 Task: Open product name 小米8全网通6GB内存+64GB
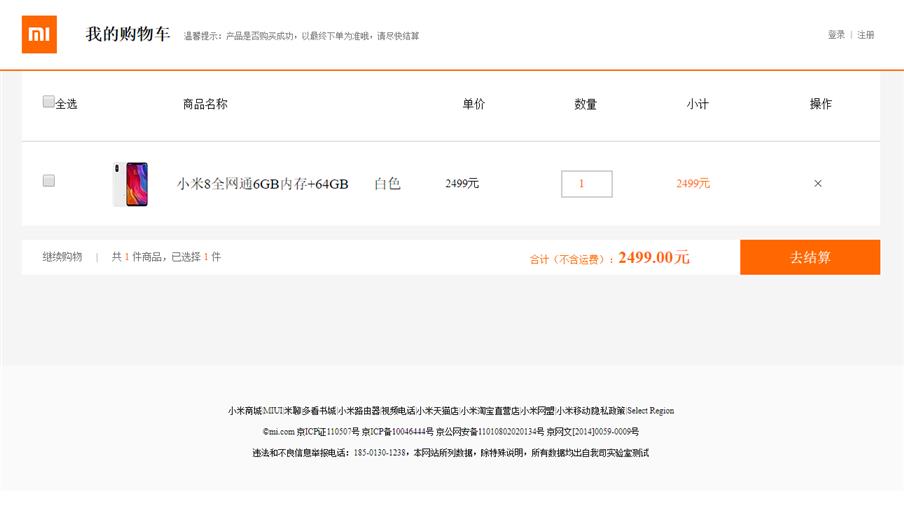tap(262, 184)
